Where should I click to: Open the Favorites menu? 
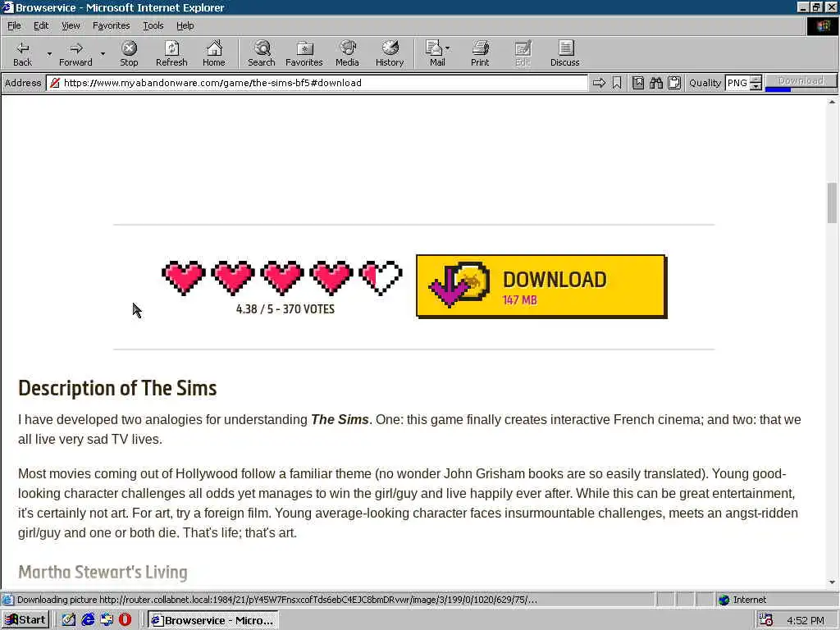[111, 25]
